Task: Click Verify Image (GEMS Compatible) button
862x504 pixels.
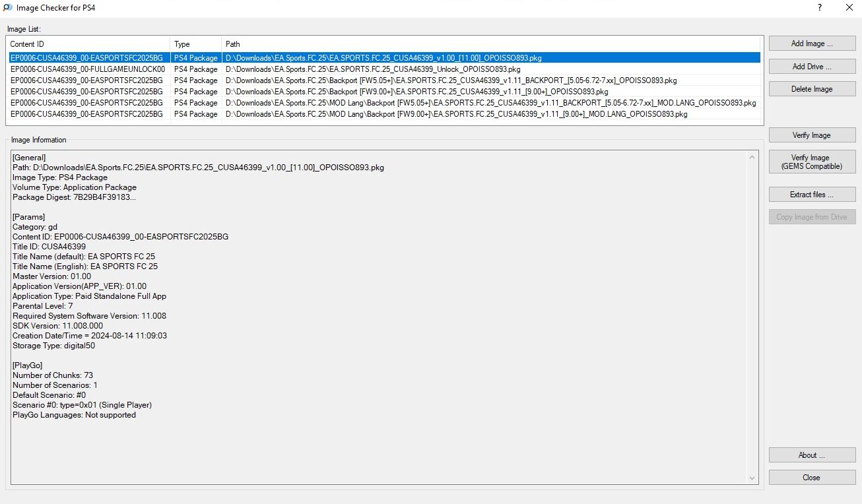Action: click(812, 162)
